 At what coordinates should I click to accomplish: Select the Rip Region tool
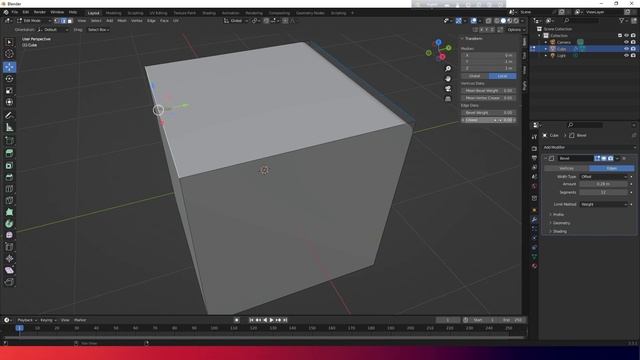coord(9,282)
